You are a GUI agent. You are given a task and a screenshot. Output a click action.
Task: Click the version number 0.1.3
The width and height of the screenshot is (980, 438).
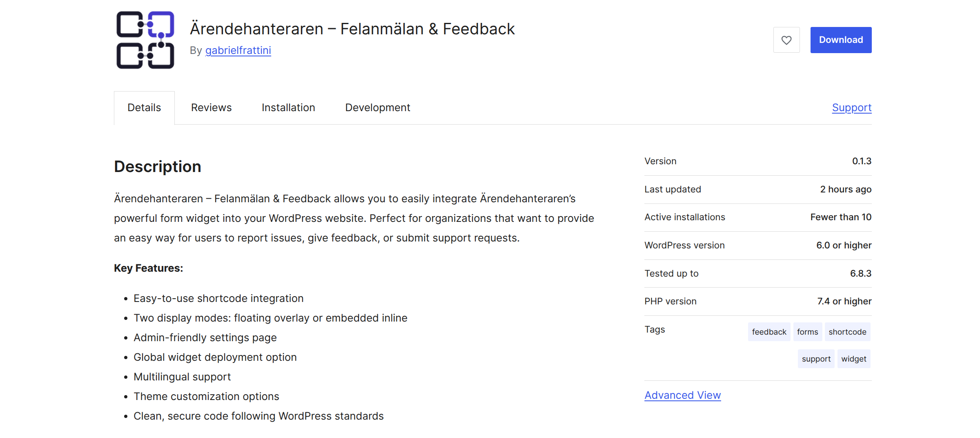tap(862, 161)
